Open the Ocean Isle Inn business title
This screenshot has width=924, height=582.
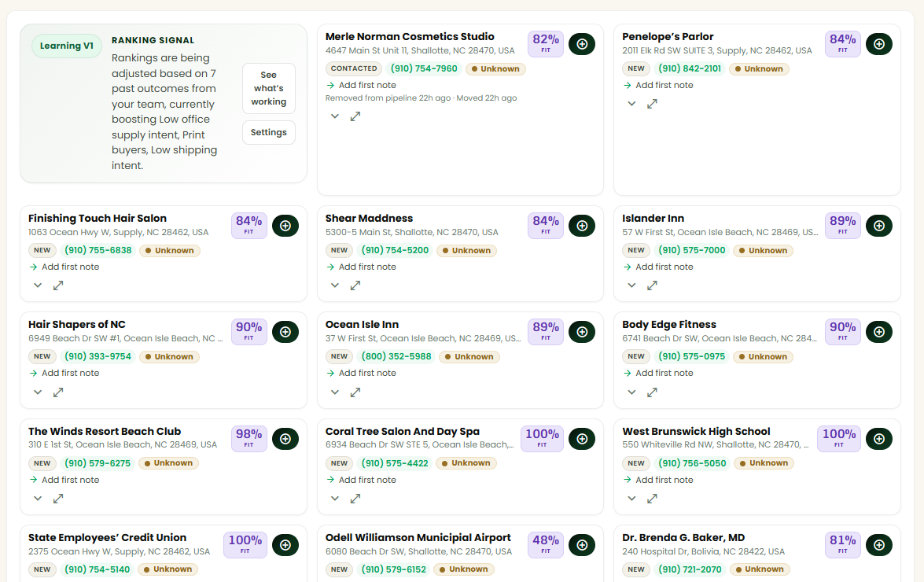tap(362, 325)
